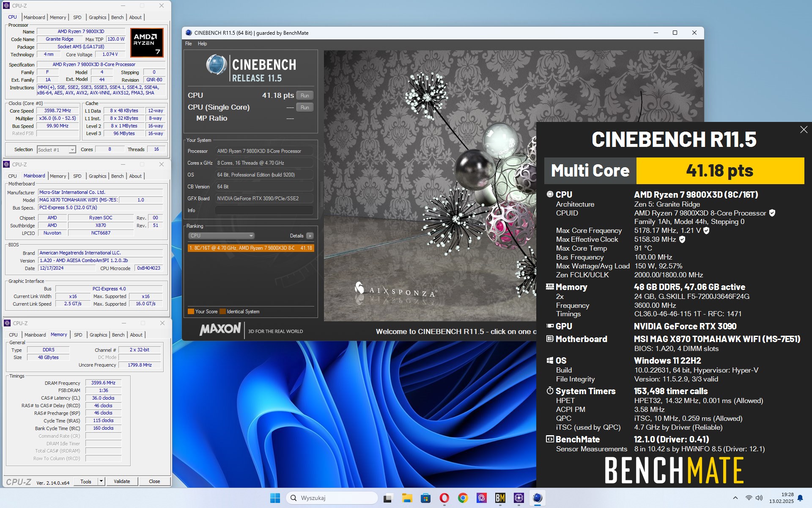This screenshot has width=812, height=508.
Task: Open Cinebench File menu
Action: 189,44
